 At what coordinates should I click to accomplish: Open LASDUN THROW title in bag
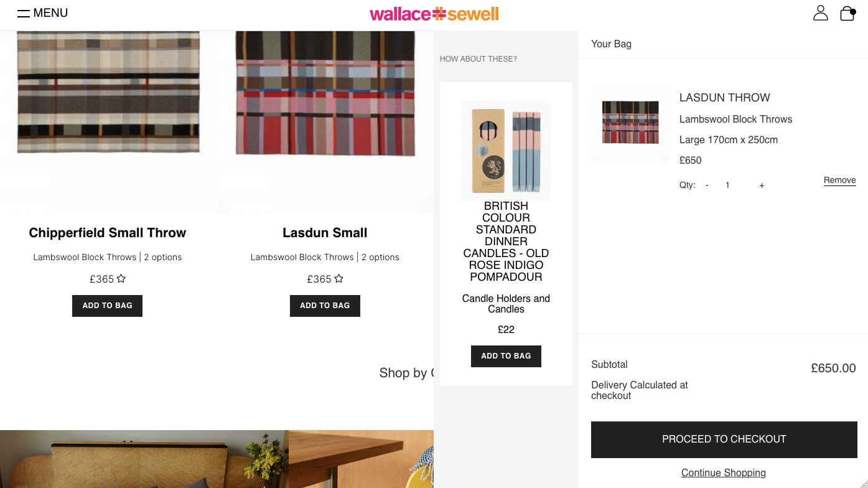coord(725,98)
